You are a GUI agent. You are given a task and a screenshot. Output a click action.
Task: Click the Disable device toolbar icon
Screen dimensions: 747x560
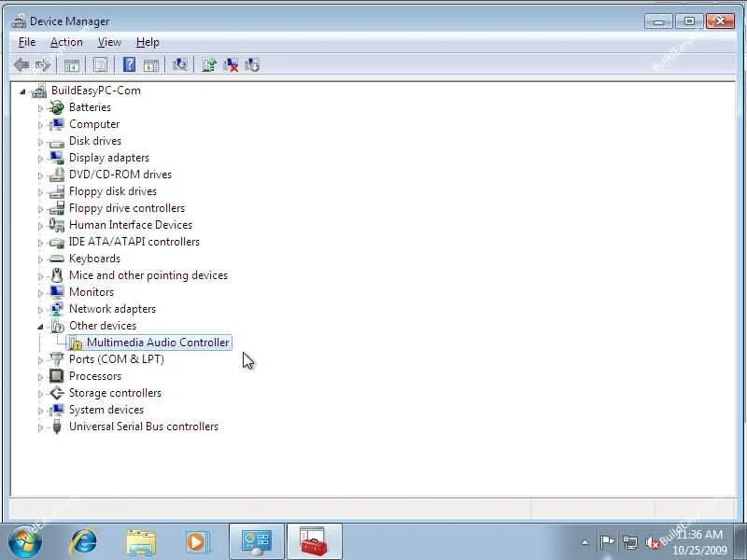pyautogui.click(x=252, y=64)
